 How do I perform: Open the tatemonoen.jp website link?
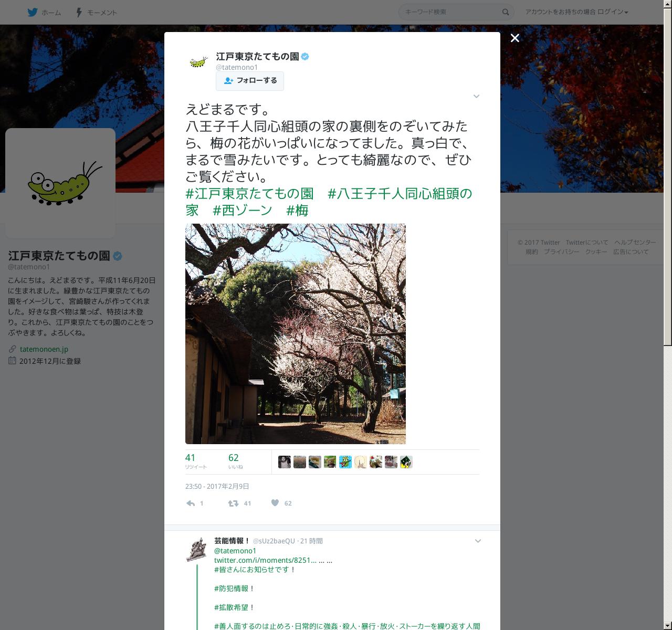click(x=44, y=349)
